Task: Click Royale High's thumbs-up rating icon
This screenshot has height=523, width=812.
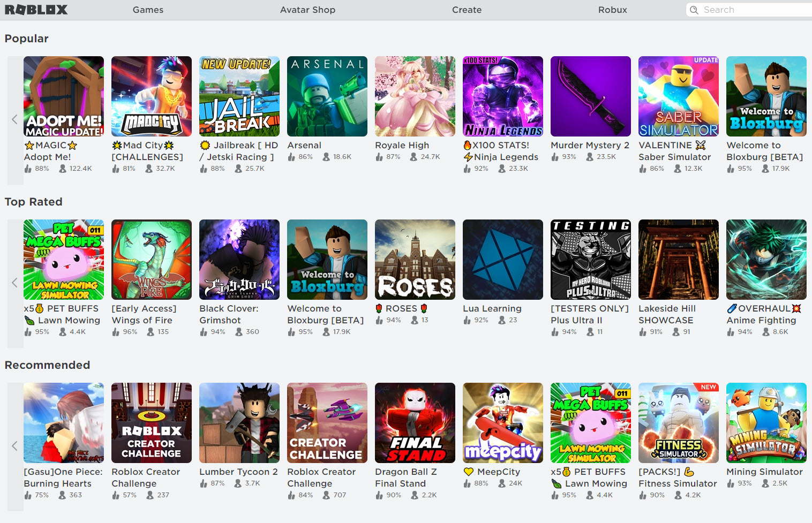Action: 379,157
